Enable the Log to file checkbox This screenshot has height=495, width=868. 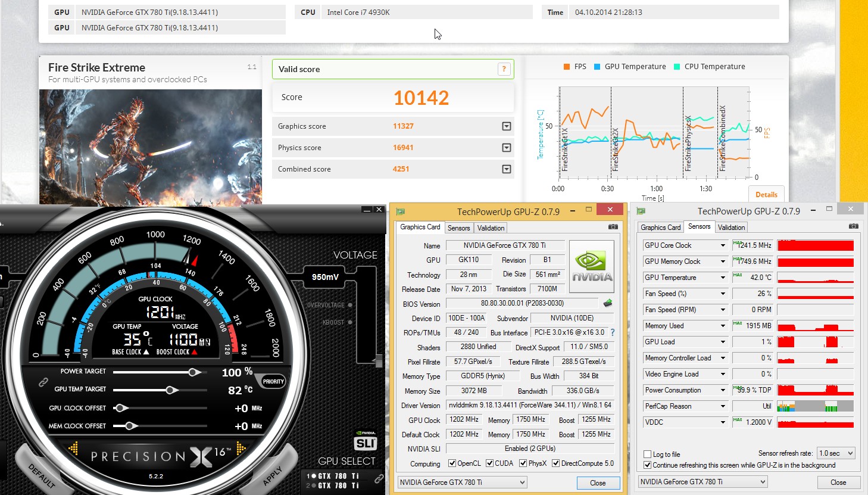coord(647,454)
